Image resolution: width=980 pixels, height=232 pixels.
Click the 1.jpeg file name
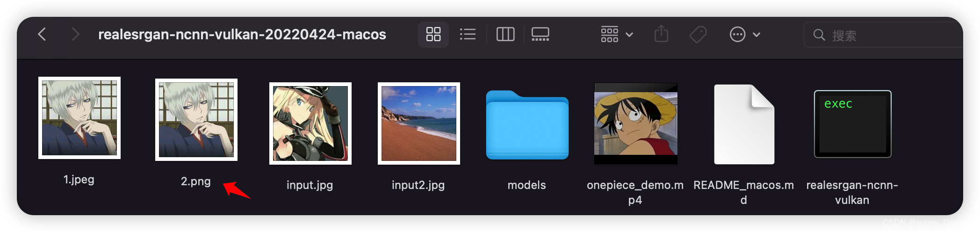79,180
